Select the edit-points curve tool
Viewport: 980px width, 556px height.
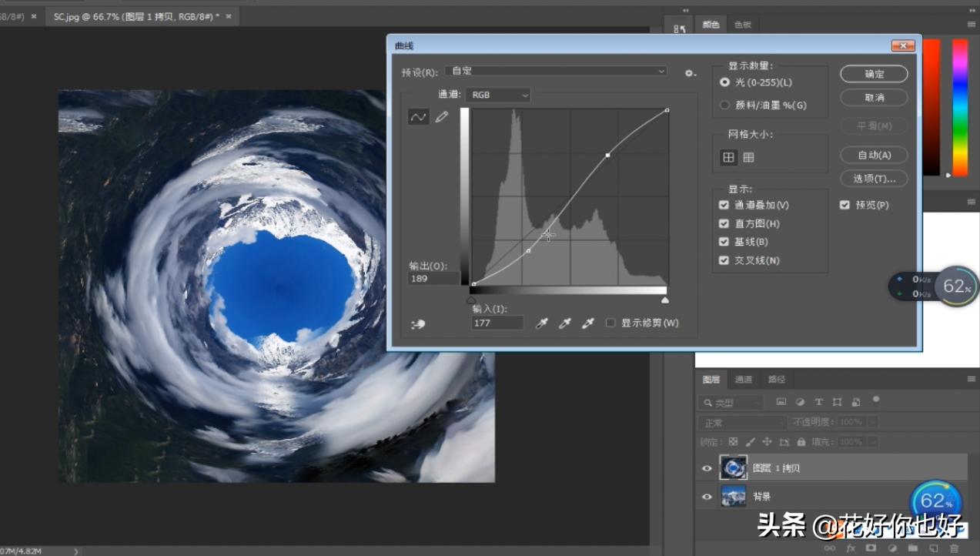pos(418,117)
